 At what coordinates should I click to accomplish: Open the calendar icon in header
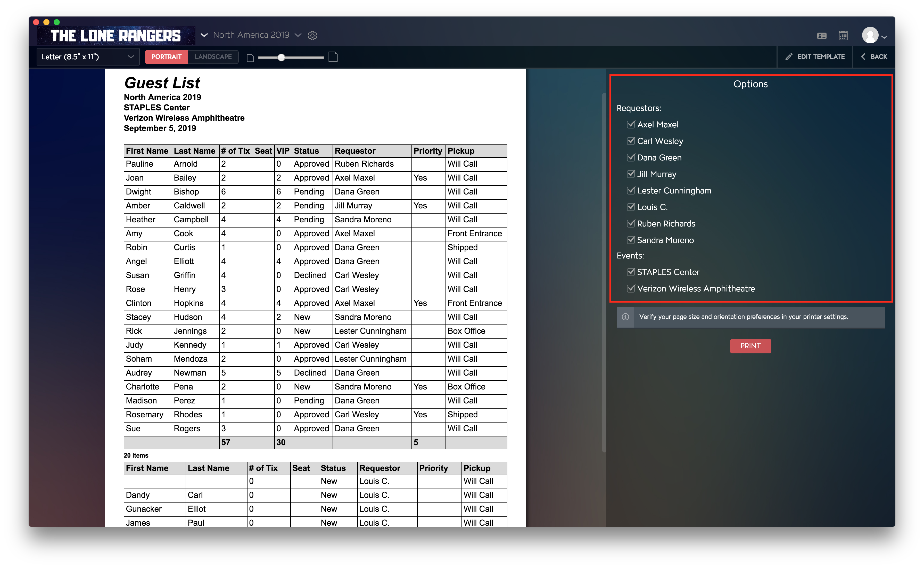click(x=843, y=36)
